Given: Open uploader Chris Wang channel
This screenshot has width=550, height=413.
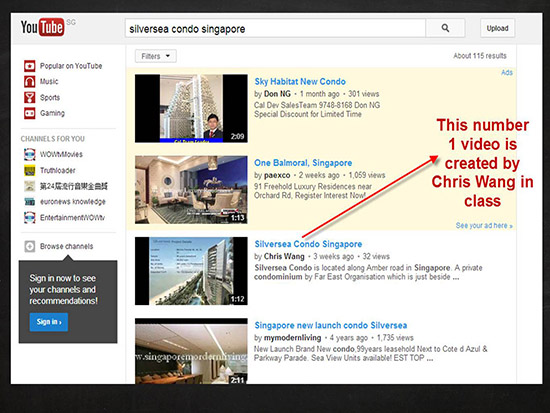Looking at the screenshot, I should click(x=284, y=257).
